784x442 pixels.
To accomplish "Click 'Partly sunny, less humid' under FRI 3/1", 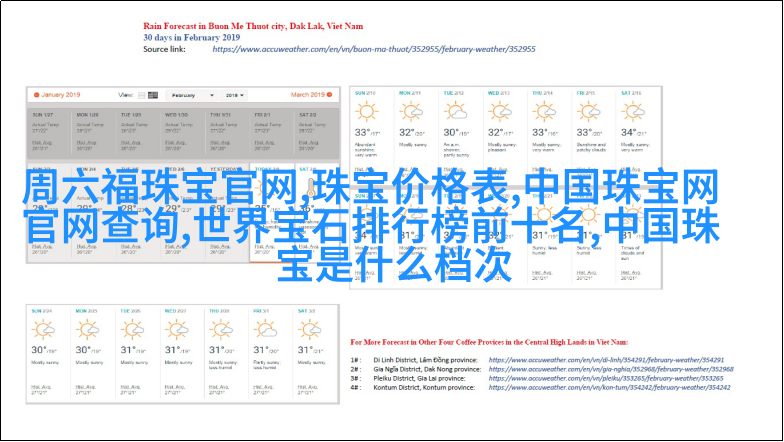I will tap(267, 364).
